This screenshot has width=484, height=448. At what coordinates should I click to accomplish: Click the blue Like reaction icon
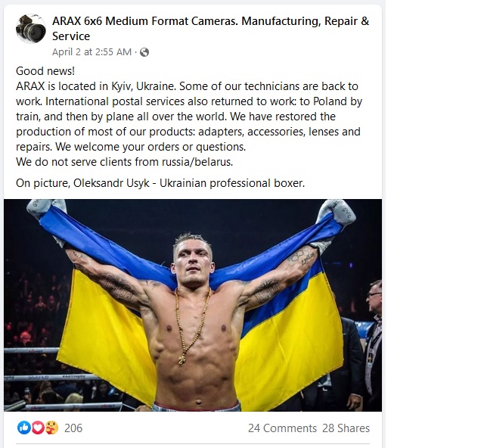(x=23, y=428)
